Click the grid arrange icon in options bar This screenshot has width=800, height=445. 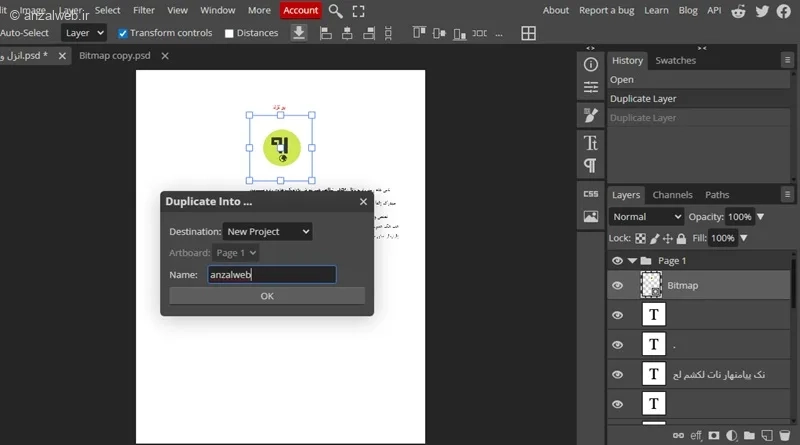[529, 33]
